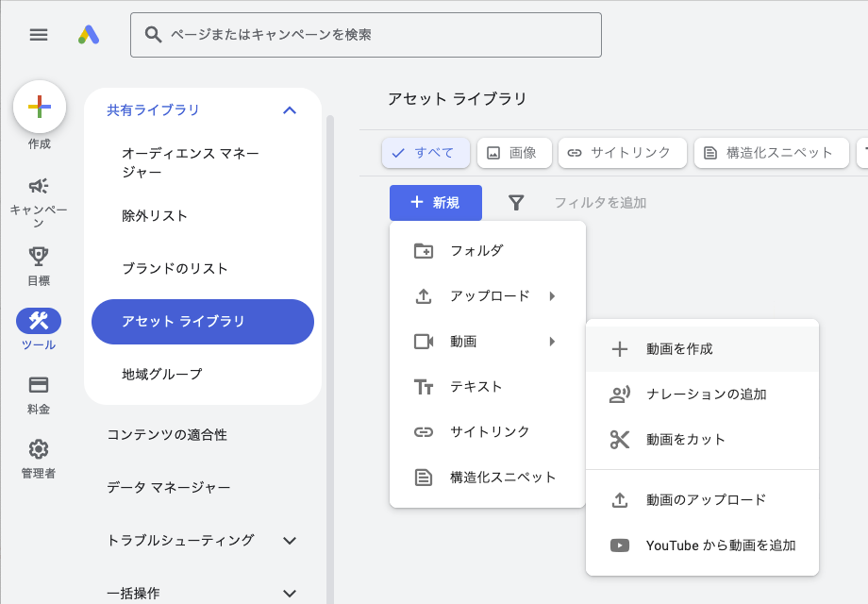
Task: Toggle the 画像 filter chip
Action: (x=513, y=153)
